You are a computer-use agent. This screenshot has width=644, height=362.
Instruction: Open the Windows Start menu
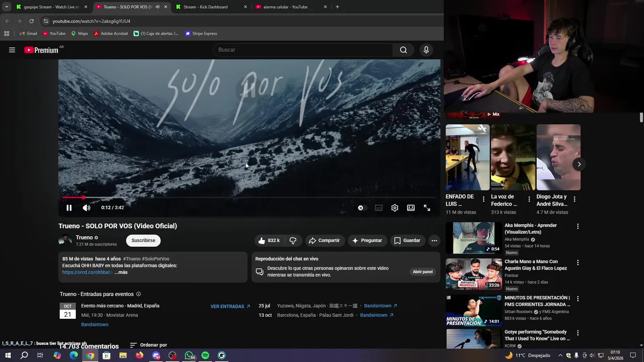coord(8,355)
